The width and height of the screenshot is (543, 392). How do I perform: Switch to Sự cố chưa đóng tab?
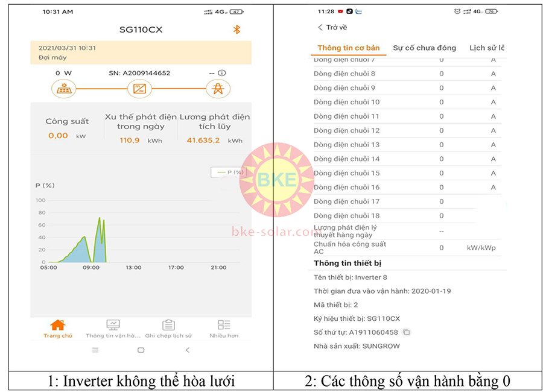[x=424, y=48]
